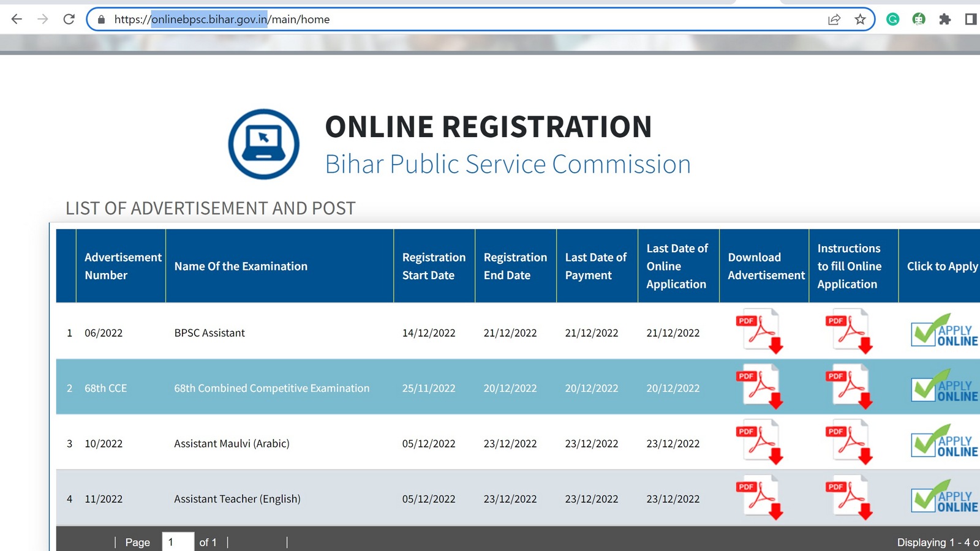
Task: Click the padlock site info icon
Action: click(x=102, y=20)
